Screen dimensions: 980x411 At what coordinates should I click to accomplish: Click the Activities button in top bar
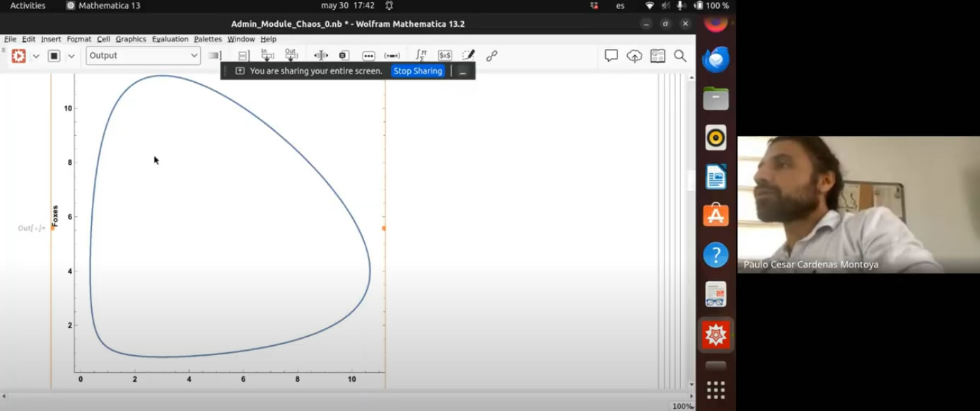click(28, 6)
